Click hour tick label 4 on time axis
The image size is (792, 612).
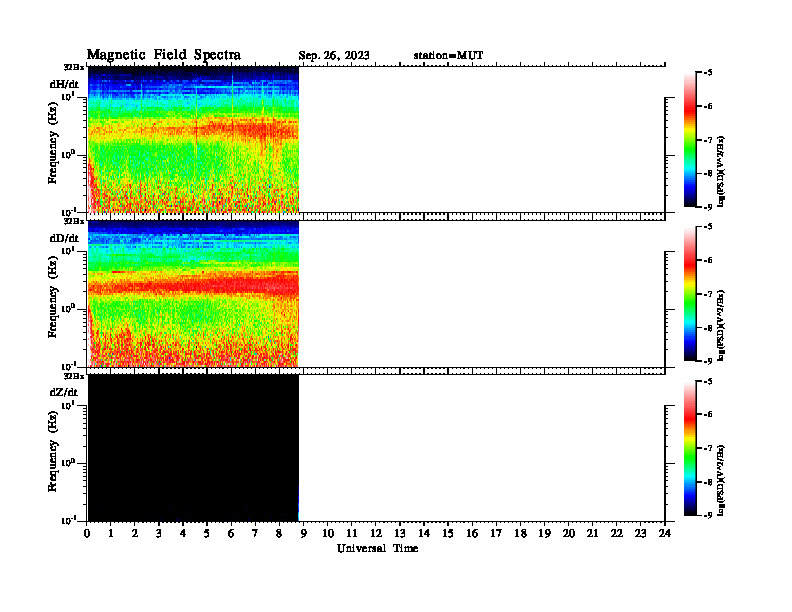(x=183, y=533)
